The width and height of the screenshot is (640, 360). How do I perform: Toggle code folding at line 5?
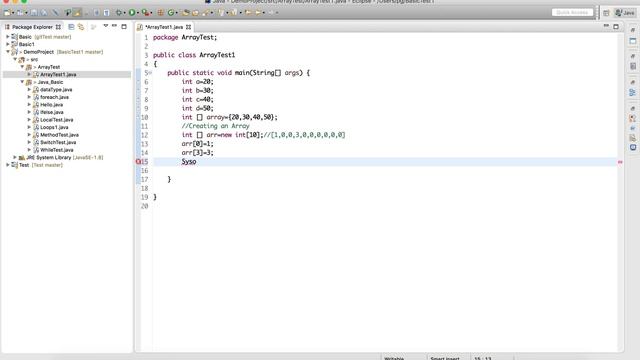(x=150, y=73)
